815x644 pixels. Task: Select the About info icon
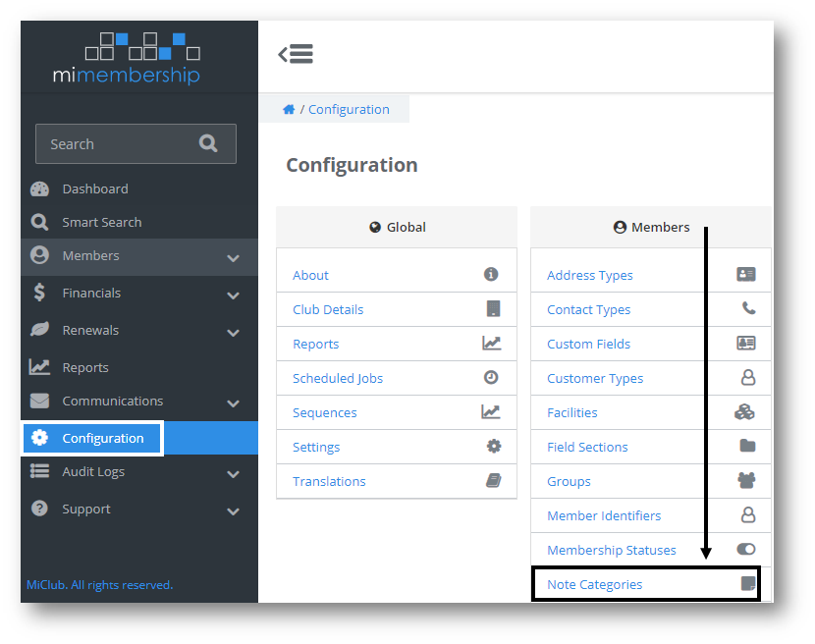coord(491,275)
